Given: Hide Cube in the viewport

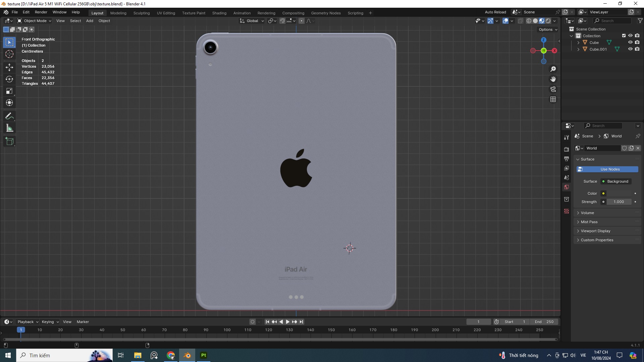Looking at the screenshot, I should click(630, 42).
